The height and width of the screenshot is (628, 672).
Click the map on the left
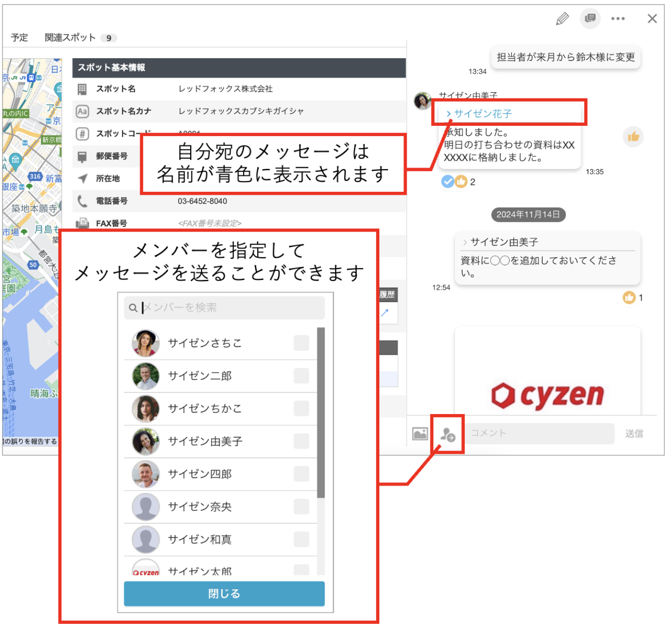coord(32,247)
